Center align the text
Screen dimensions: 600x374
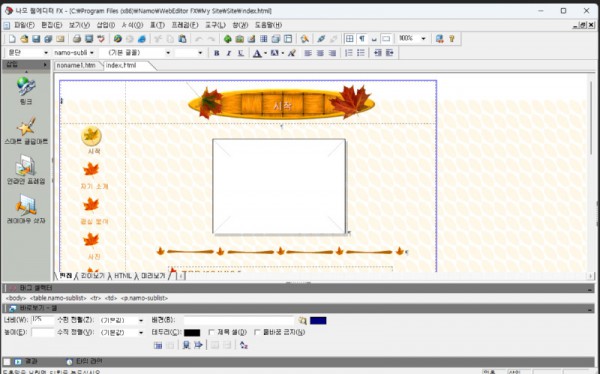coord(320,53)
